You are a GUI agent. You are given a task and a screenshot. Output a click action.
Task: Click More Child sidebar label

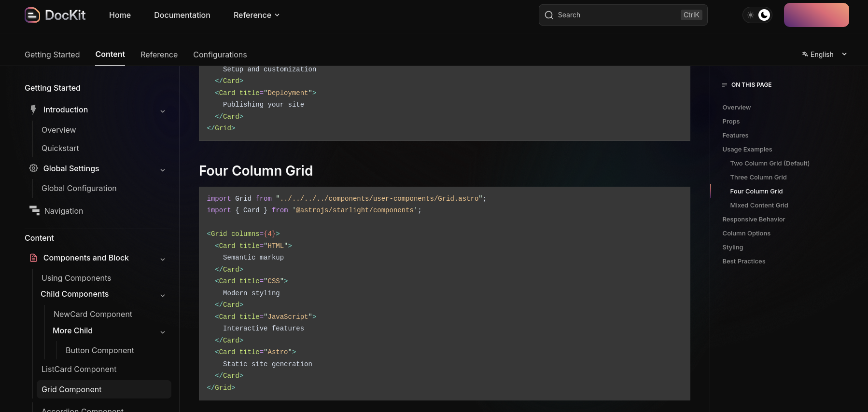coord(72,330)
